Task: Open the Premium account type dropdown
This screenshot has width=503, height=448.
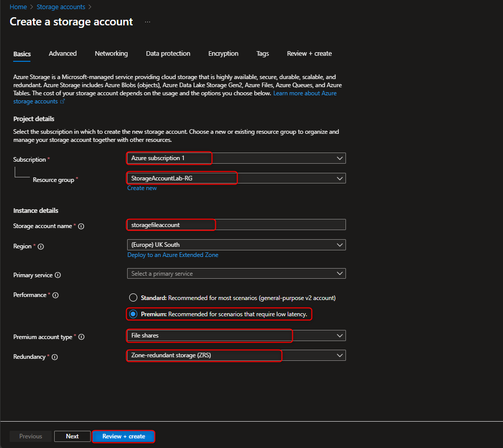Action: [x=340, y=335]
